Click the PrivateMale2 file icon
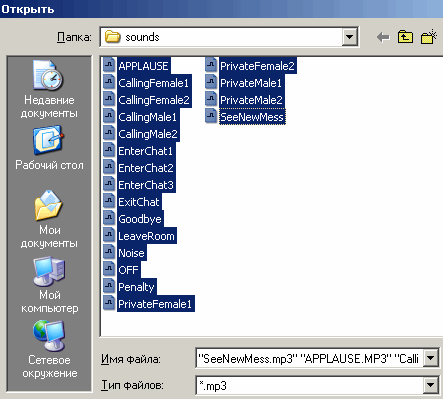This screenshot has height=399, width=443. (x=211, y=99)
